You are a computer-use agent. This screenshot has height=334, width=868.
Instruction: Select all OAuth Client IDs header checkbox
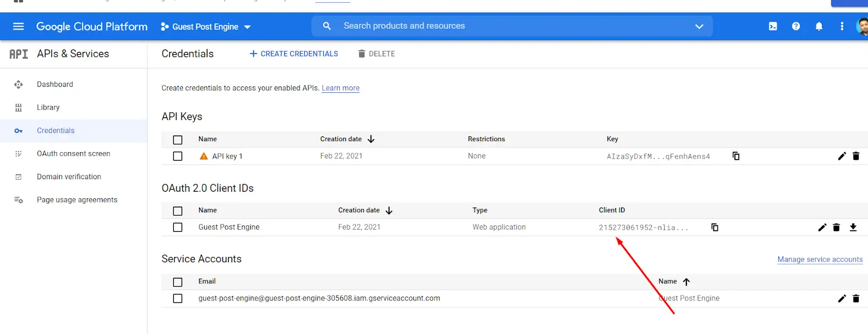click(x=177, y=211)
